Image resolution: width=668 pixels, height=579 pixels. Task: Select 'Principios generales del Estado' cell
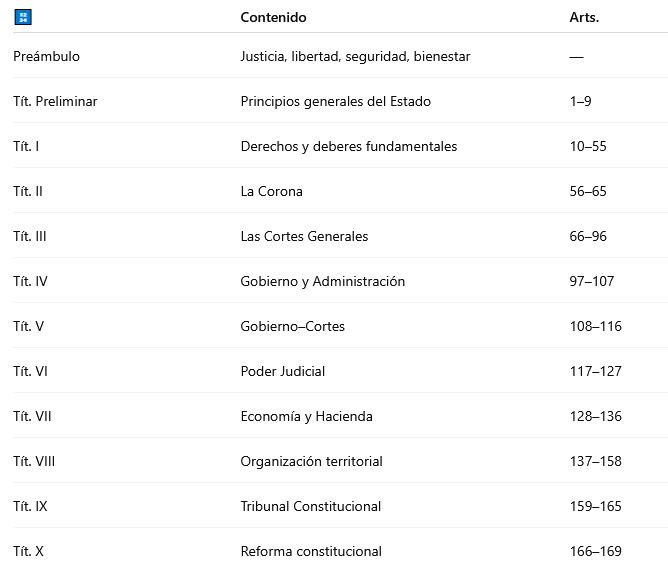pos(335,101)
